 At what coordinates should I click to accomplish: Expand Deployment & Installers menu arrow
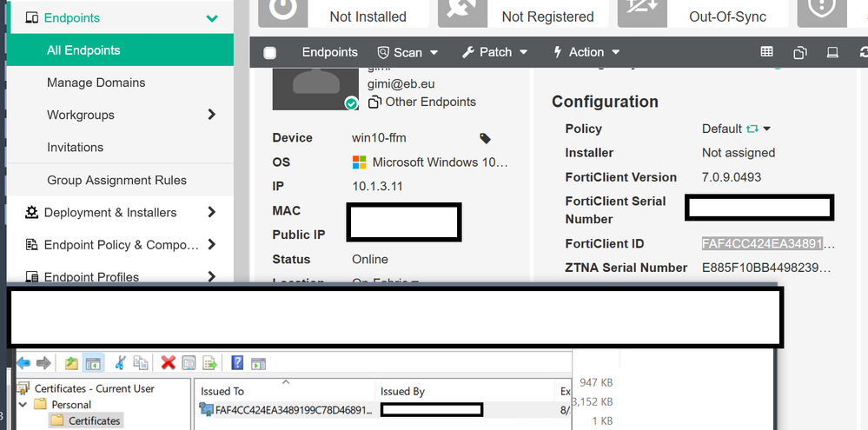pos(211,212)
